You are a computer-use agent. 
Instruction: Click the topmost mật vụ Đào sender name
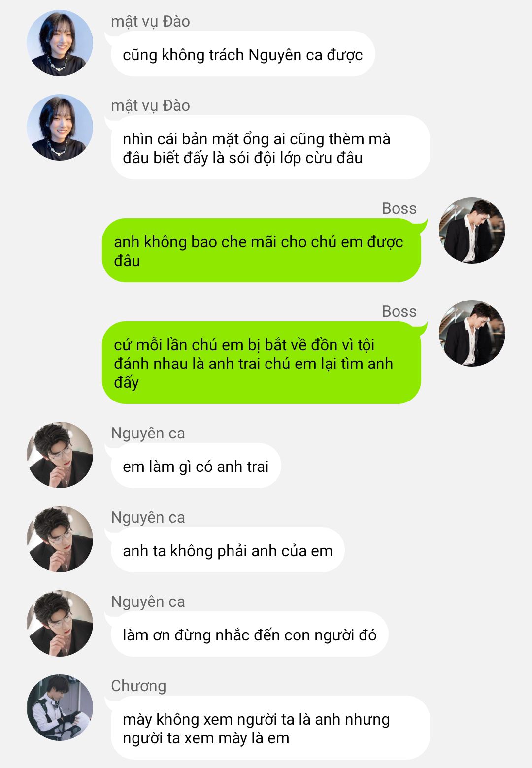click(150, 21)
